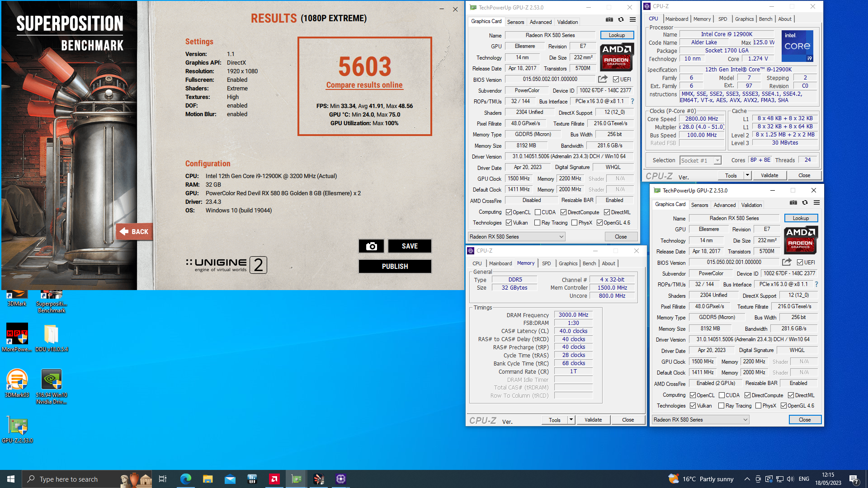This screenshot has width=868, height=488.
Task: Click BIOS share icon in lower GPU-Z window
Action: [787, 262]
